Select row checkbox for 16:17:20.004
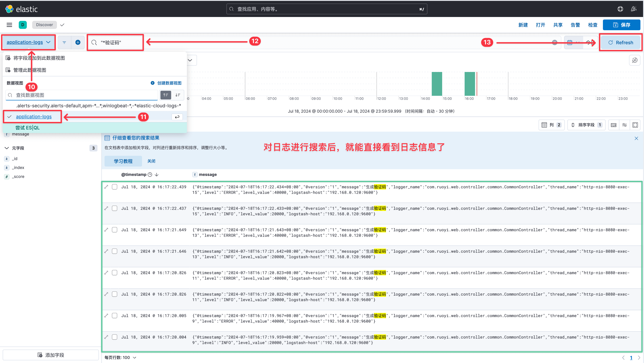 click(115, 337)
